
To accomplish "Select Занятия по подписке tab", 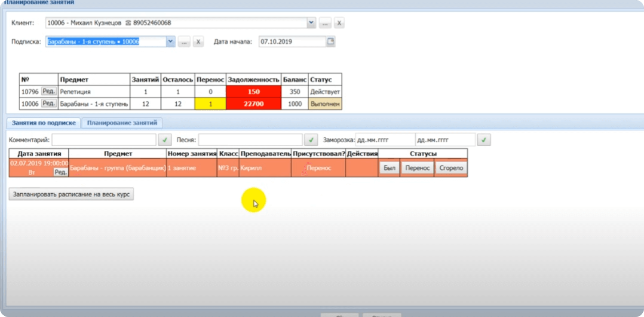I will pos(43,123).
